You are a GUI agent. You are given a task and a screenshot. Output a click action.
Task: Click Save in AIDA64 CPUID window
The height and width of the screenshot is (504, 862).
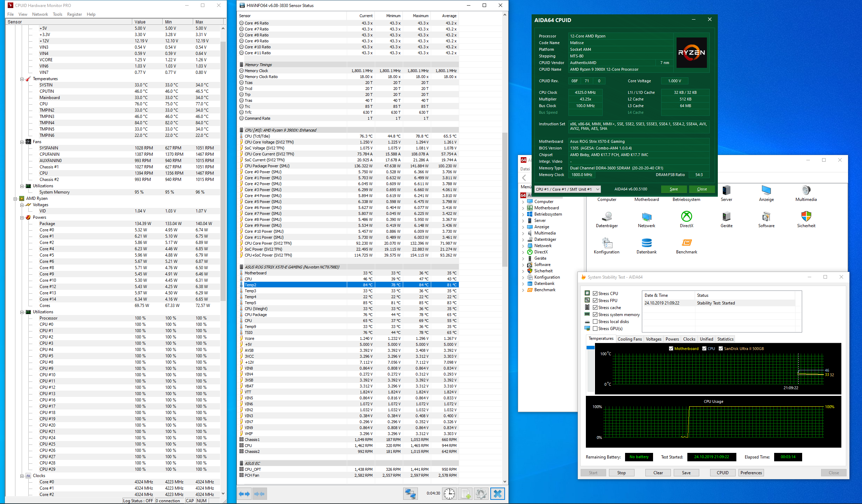pos(674,189)
